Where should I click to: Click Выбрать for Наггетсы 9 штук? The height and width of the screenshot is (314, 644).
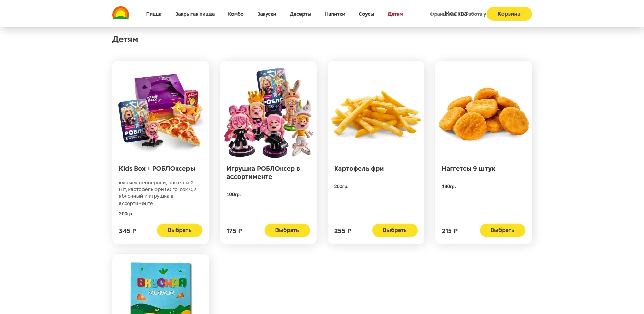pyautogui.click(x=502, y=230)
